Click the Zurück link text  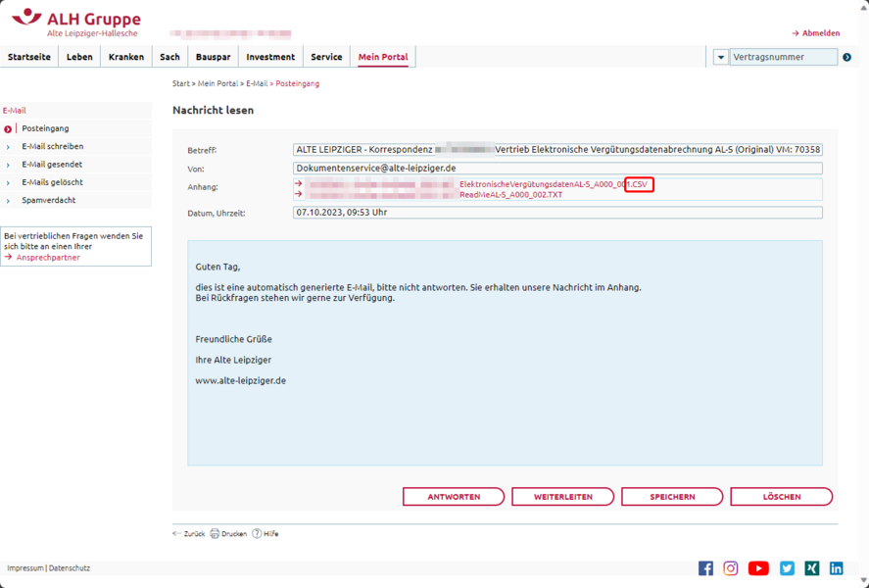(194, 534)
